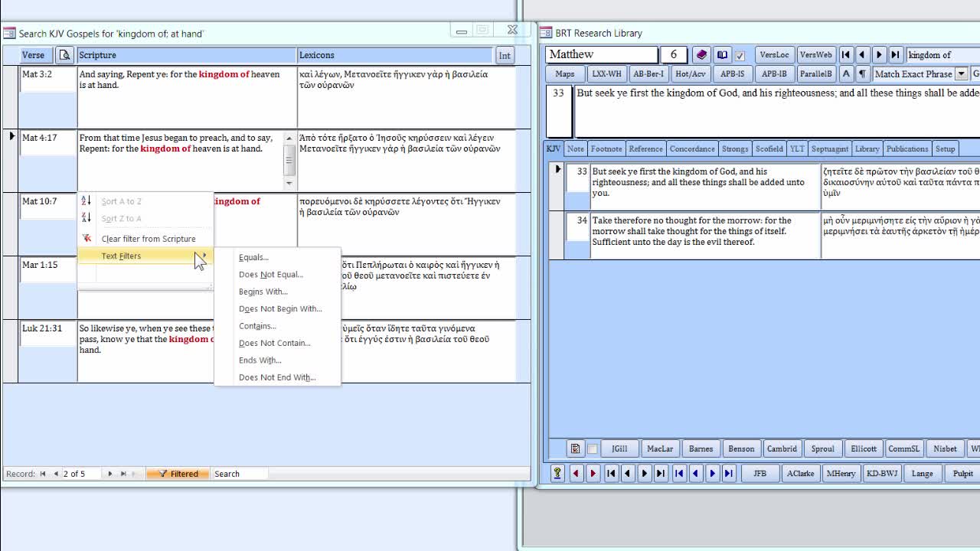Click the 'A' font button next to ParallelB

coord(846,74)
